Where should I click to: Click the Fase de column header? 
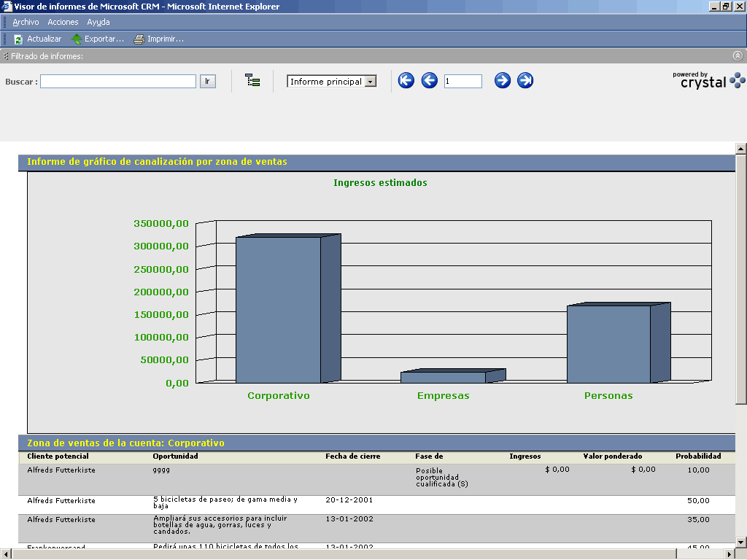pos(429,456)
